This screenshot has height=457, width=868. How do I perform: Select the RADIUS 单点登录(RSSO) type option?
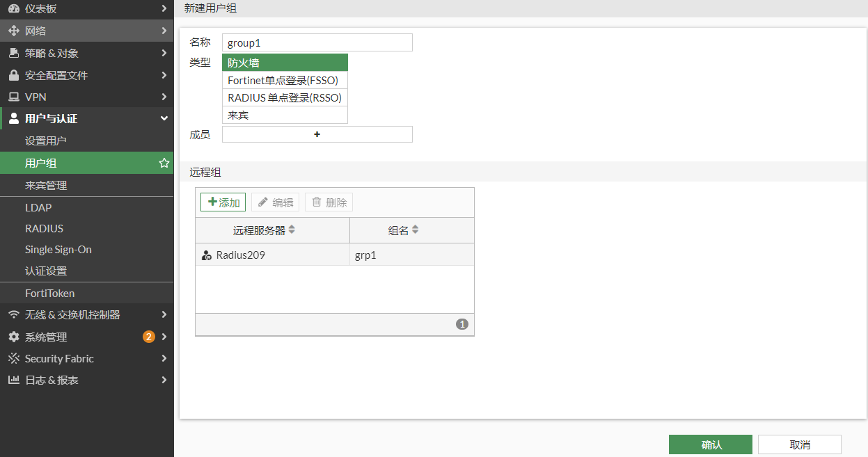tap(284, 97)
